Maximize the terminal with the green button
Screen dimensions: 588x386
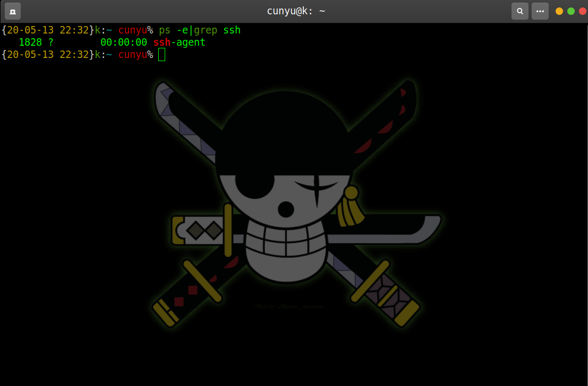click(571, 11)
